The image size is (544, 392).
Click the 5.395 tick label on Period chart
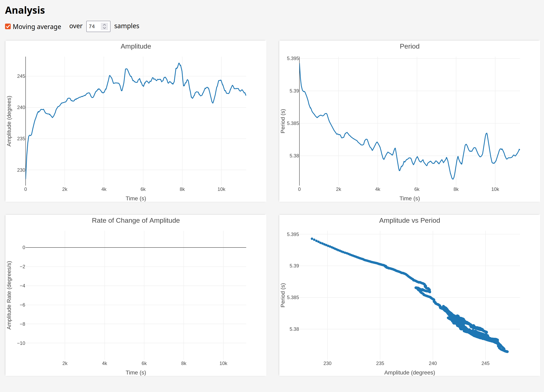coord(293,58)
